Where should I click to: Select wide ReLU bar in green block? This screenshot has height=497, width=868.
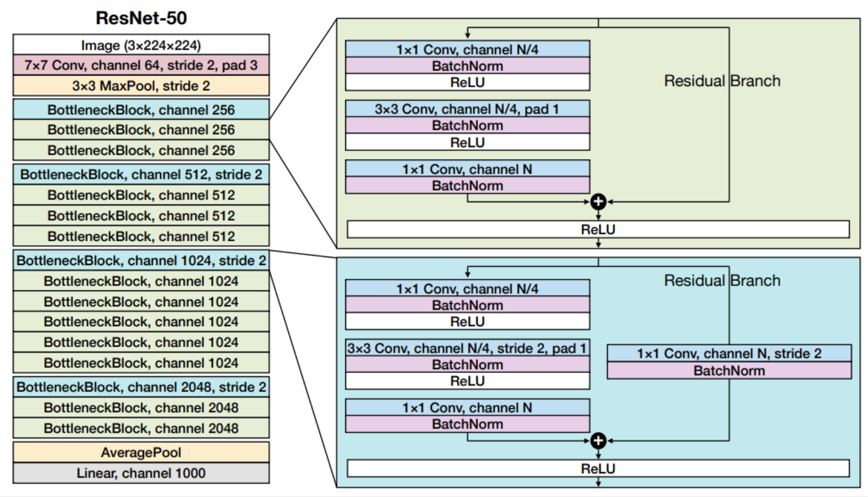[598, 229]
